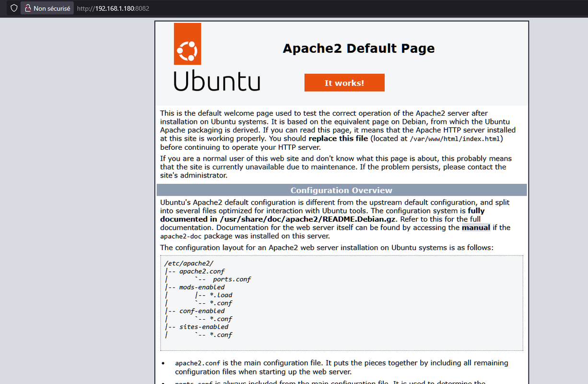
Task: Click 'ports.conf' in the config tree
Action: coord(232,279)
